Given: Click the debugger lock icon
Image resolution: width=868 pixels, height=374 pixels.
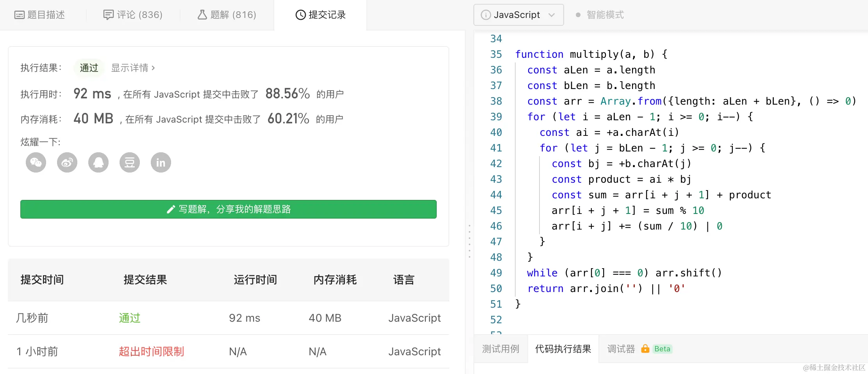Looking at the screenshot, I should click(x=645, y=349).
